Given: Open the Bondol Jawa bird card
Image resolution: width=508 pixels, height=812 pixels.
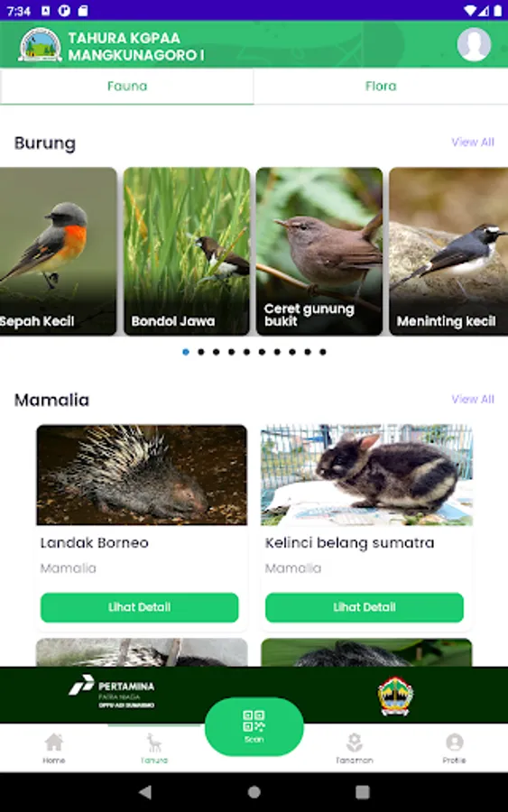Looking at the screenshot, I should (187, 251).
